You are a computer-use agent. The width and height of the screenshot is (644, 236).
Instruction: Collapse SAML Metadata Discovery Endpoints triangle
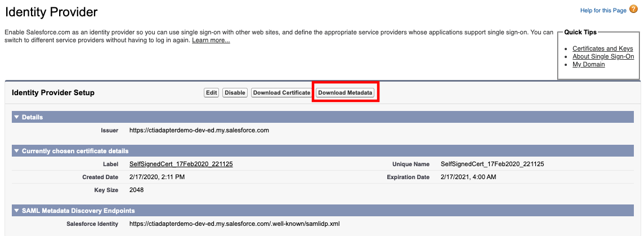point(16,211)
